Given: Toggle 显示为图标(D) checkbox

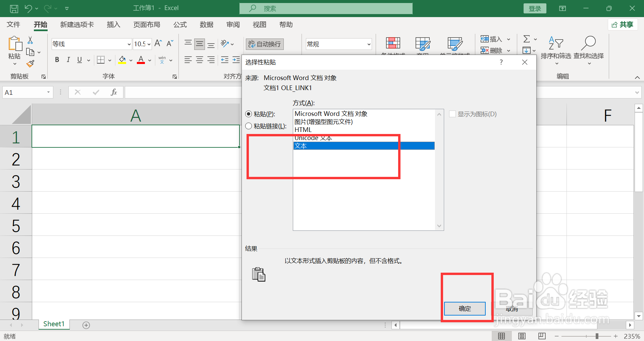Looking at the screenshot, I should tap(452, 114).
